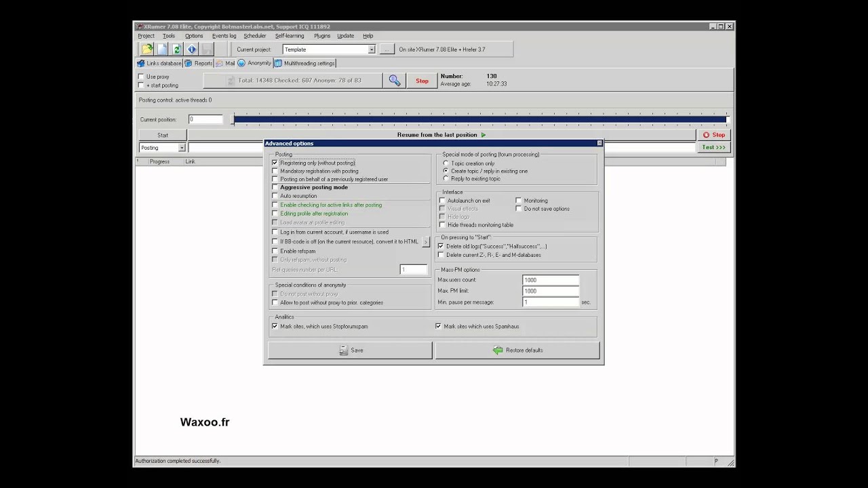
Task: Open the Plugins menu
Action: pyautogui.click(x=322, y=36)
